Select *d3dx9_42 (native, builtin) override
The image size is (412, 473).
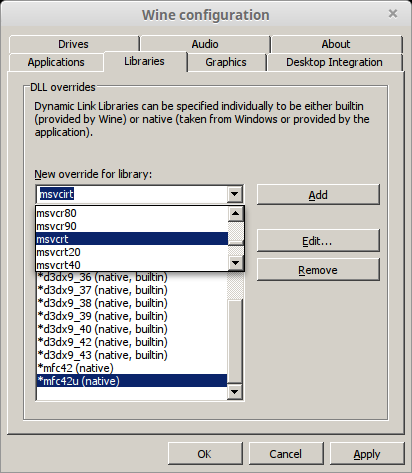(x=132, y=342)
